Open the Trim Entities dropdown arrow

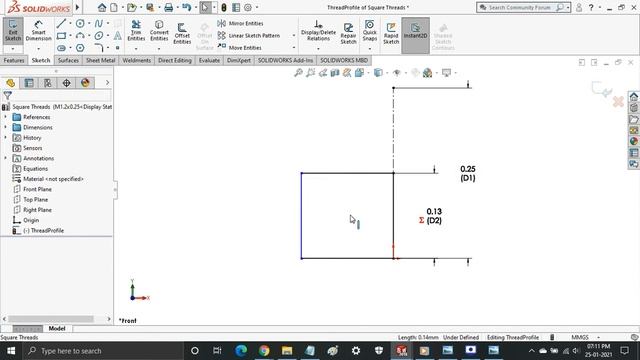(x=136, y=49)
